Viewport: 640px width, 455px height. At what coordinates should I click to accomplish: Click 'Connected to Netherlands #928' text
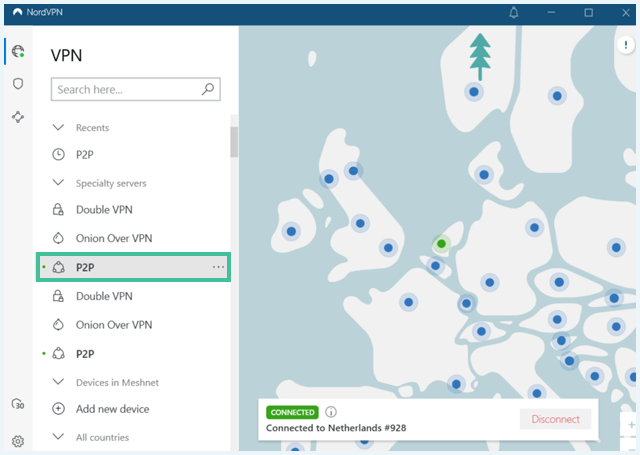click(x=336, y=428)
